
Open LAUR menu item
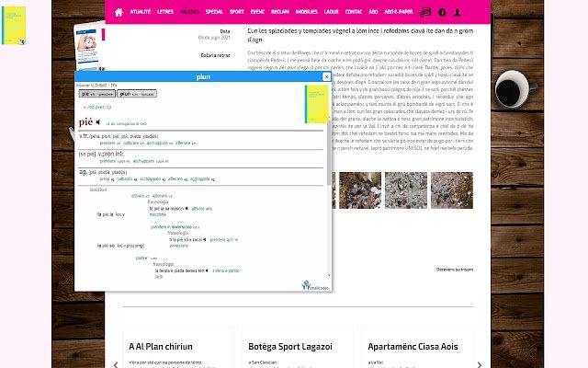point(331,12)
